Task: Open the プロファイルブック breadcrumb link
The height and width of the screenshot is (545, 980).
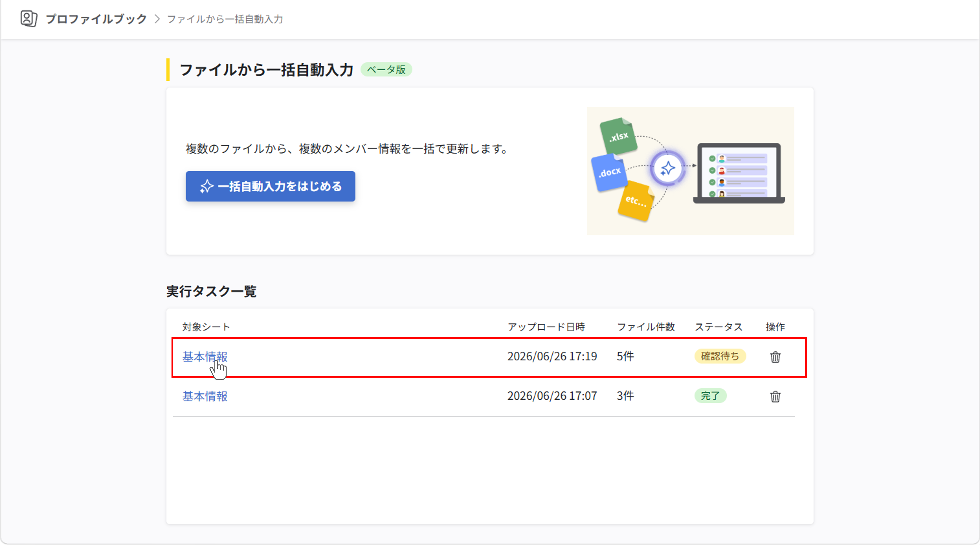Action: (96, 19)
